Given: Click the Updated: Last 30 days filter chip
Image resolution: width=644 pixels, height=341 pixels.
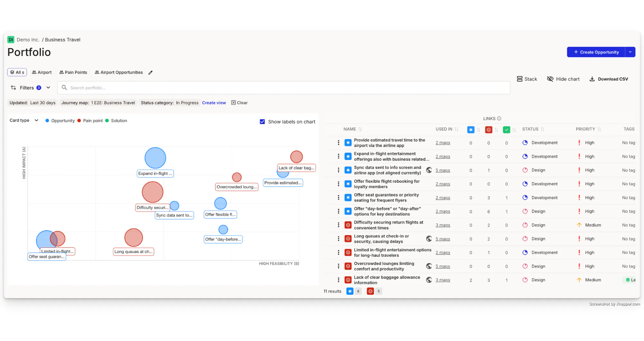Looking at the screenshot, I should pyautogui.click(x=33, y=103).
